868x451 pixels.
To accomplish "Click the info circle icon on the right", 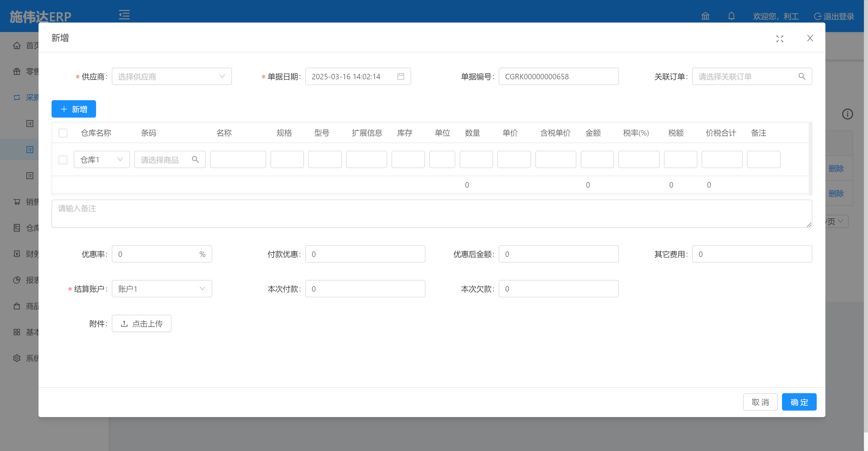I will 847,114.
